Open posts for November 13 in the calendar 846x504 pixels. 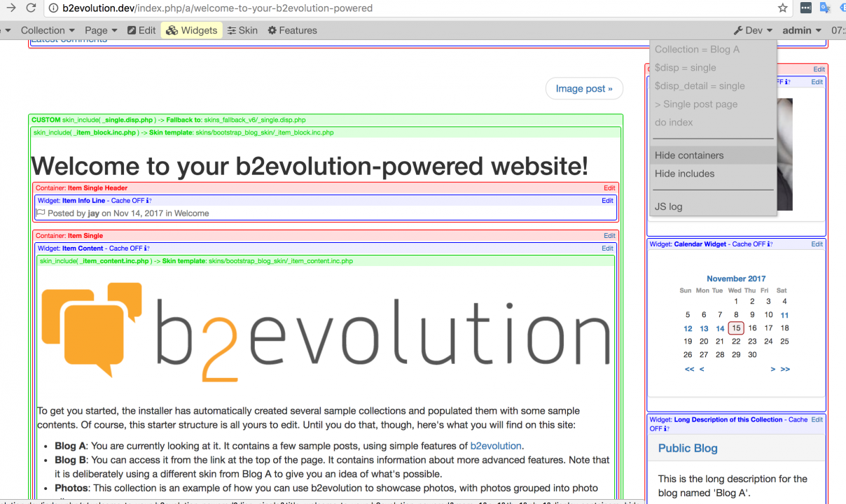pyautogui.click(x=704, y=328)
